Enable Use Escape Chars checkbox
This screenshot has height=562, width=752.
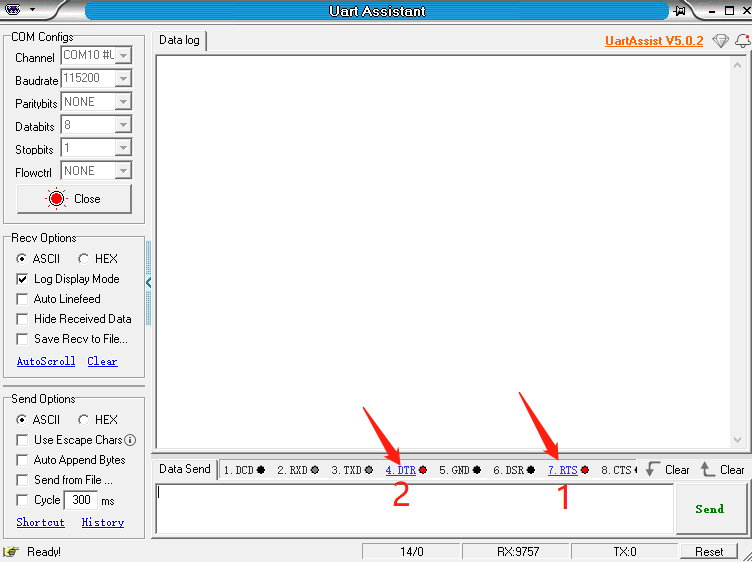click(22, 440)
